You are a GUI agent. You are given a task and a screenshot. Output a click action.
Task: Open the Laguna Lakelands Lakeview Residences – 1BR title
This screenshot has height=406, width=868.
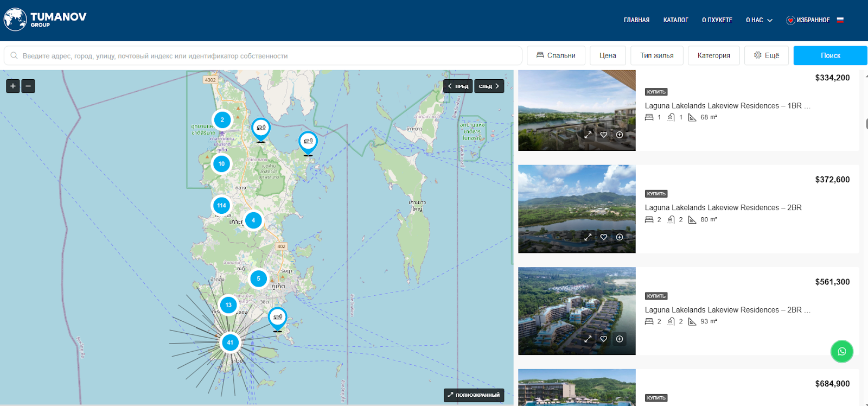click(x=727, y=106)
